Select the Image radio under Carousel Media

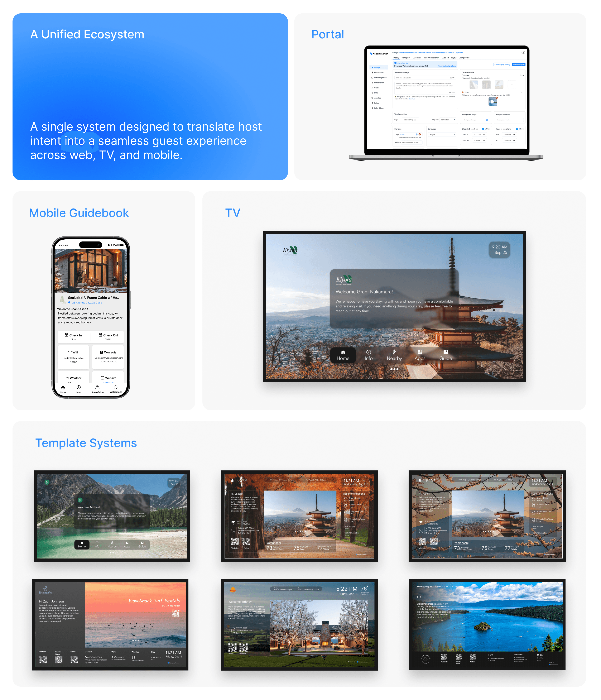click(x=463, y=75)
